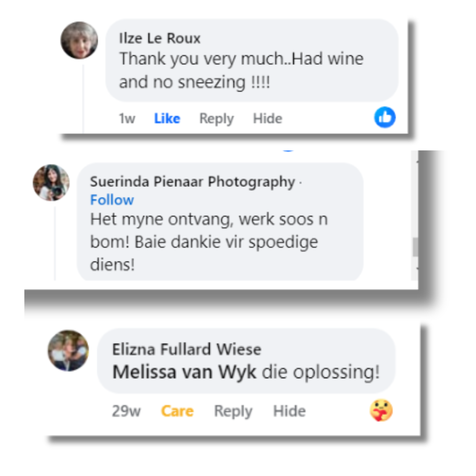Open Suerinda Pienaar Photography's profile avatar

click(x=51, y=183)
